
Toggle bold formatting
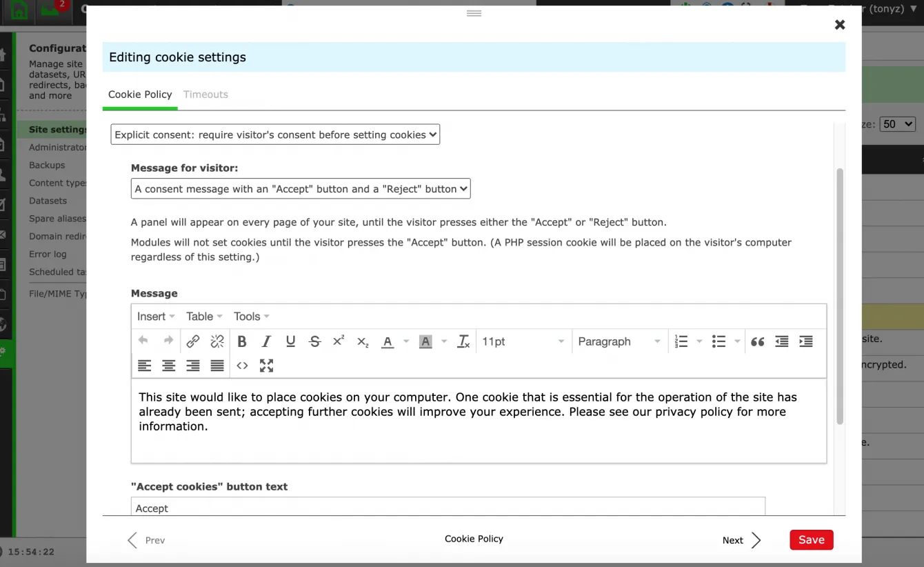click(x=242, y=341)
